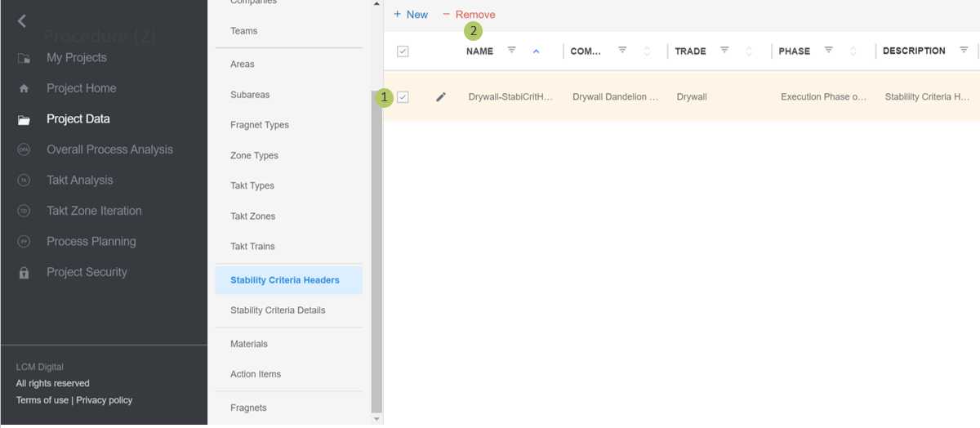980x428 pixels.
Task: Open Takt Analysis in the sidebar
Action: click(x=79, y=181)
